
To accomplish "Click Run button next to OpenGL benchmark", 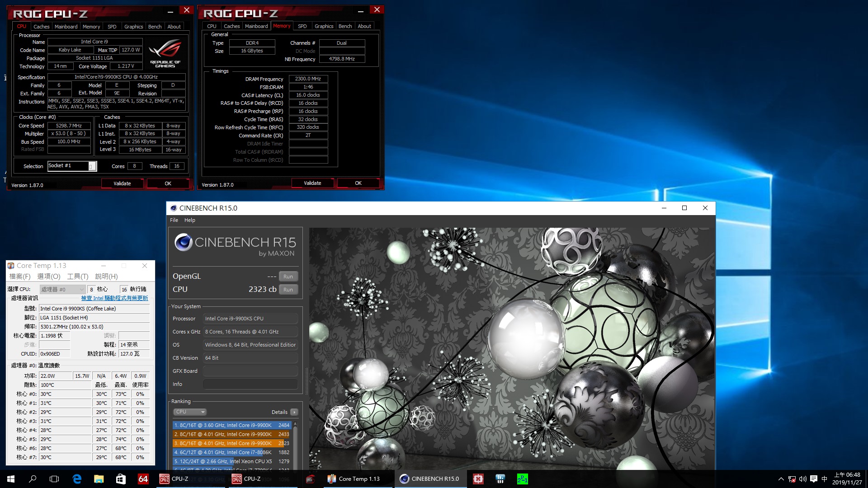I will coord(288,276).
